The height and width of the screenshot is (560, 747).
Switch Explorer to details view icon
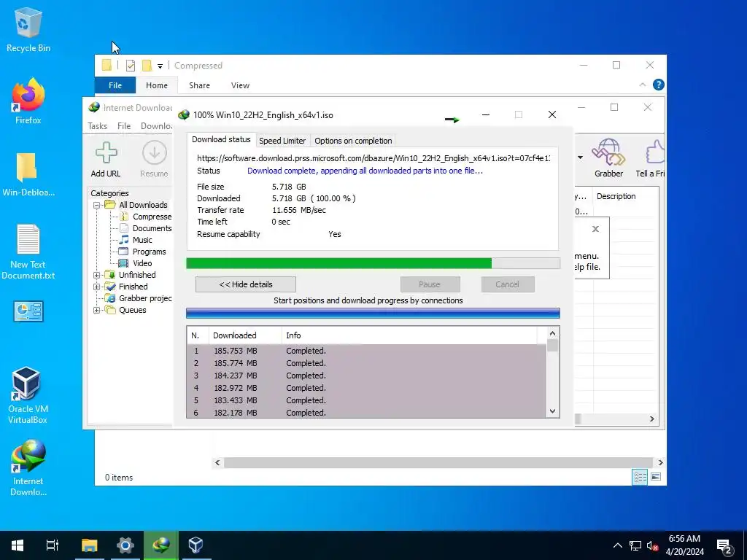[640, 477]
